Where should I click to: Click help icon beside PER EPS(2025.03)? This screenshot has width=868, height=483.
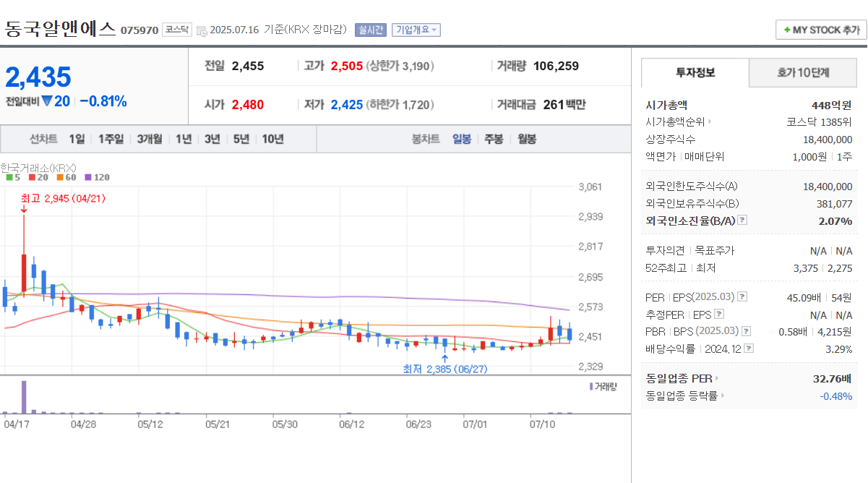coord(742,297)
